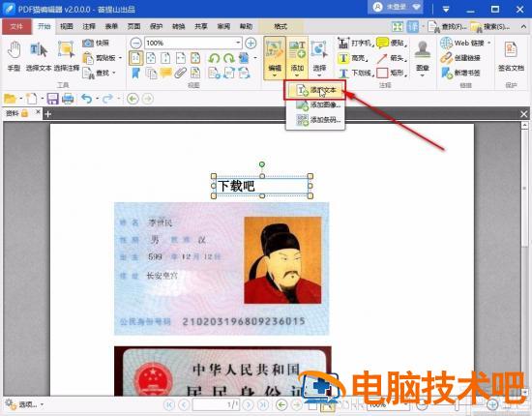Undo the last action
The image size is (532, 416).
(x=87, y=99)
